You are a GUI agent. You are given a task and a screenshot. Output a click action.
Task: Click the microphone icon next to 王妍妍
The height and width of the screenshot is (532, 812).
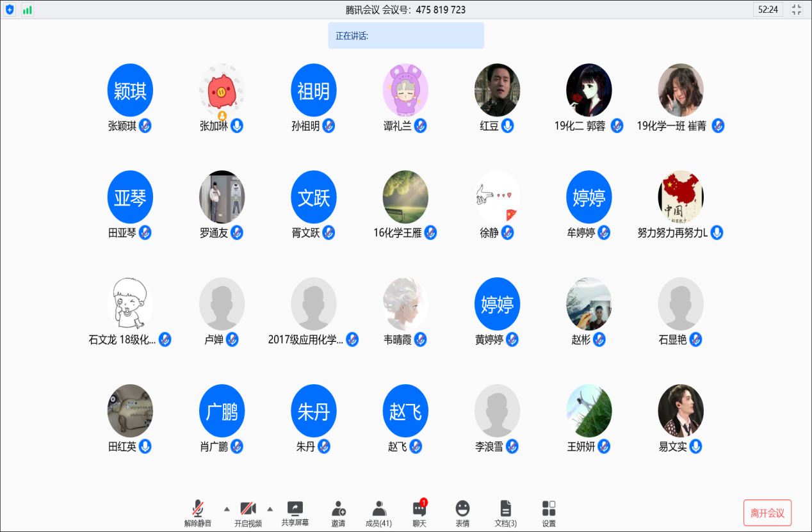click(604, 446)
